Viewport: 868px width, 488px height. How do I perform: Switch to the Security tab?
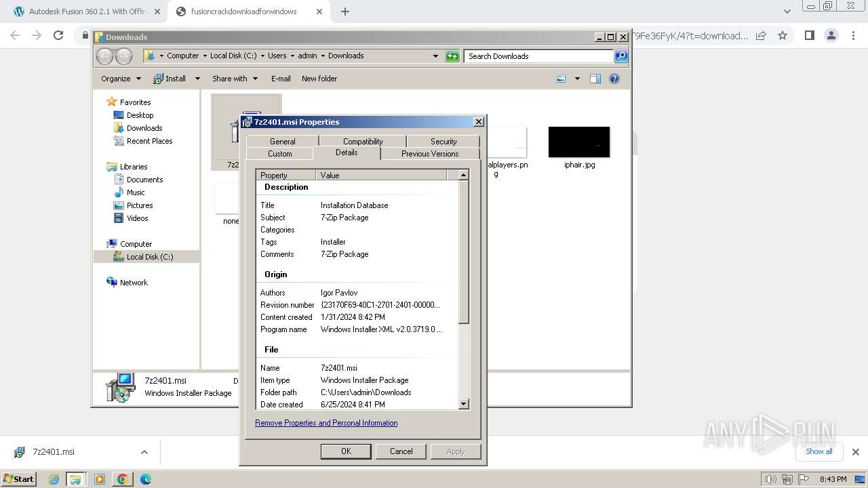click(x=443, y=142)
